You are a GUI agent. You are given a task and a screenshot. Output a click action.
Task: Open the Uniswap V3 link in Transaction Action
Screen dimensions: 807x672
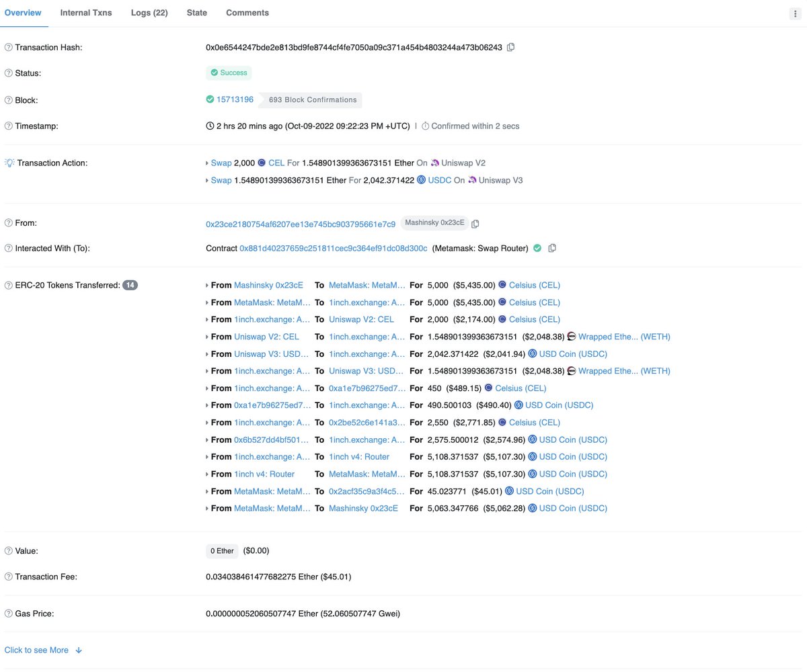click(x=500, y=180)
